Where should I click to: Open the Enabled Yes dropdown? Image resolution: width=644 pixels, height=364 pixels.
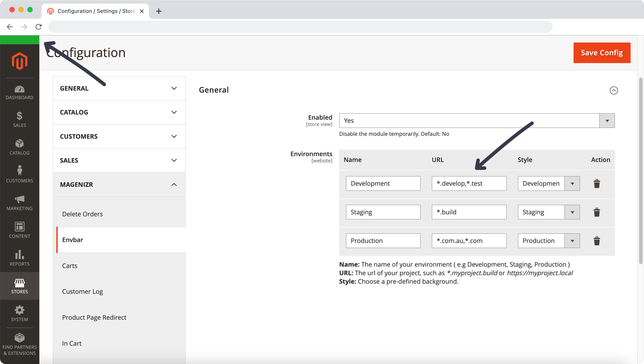[x=477, y=121]
